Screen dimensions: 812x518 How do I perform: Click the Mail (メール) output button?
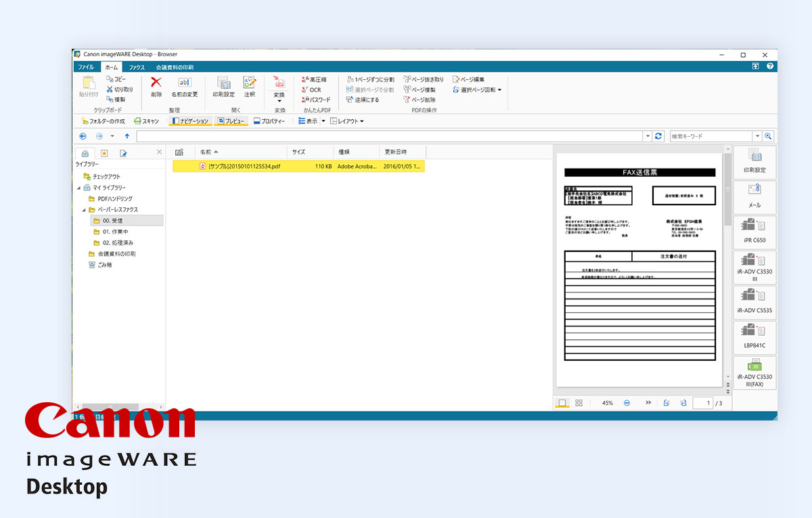coord(754,196)
